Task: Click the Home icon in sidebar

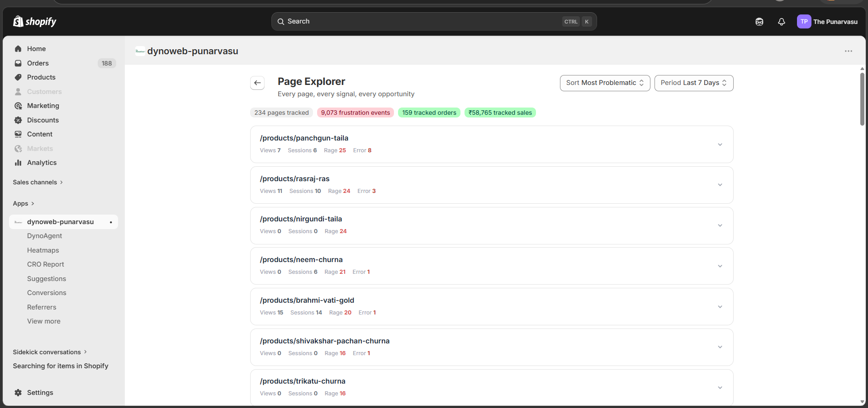Action: point(18,49)
